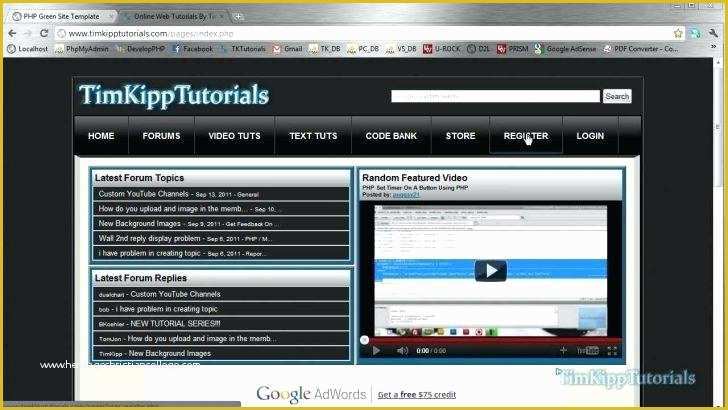Open the Gmail bookmark
728x410 pixels.
coord(288,49)
